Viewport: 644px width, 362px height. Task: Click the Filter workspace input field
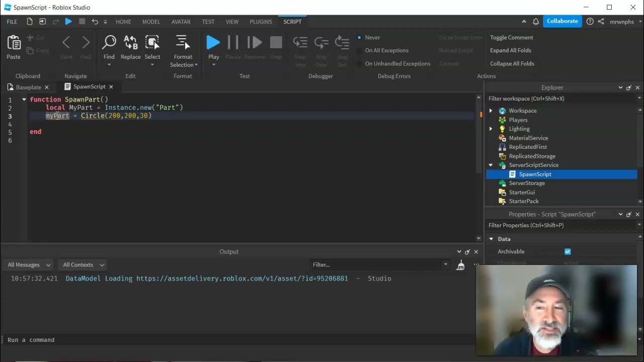[x=561, y=99]
